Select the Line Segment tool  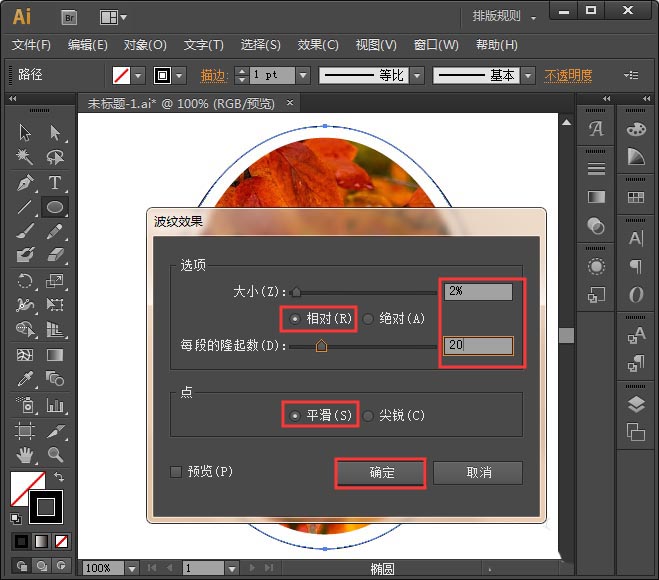24,207
